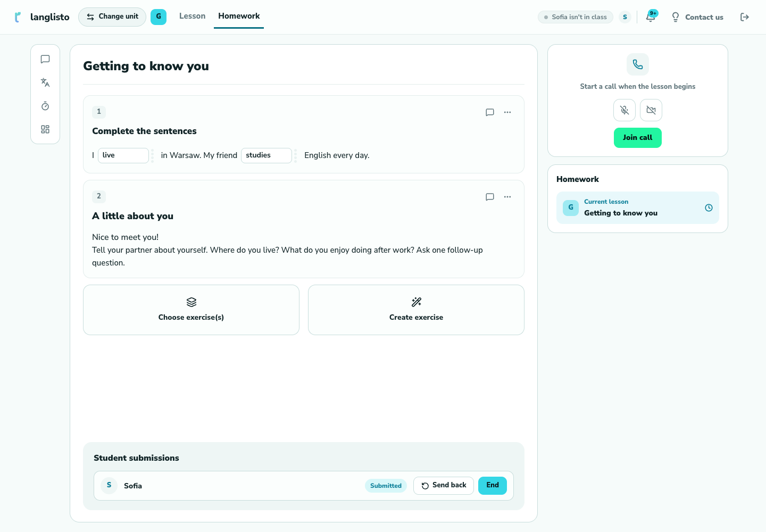The image size is (766, 532).
Task: Toggle the camera off button
Action: click(x=651, y=110)
